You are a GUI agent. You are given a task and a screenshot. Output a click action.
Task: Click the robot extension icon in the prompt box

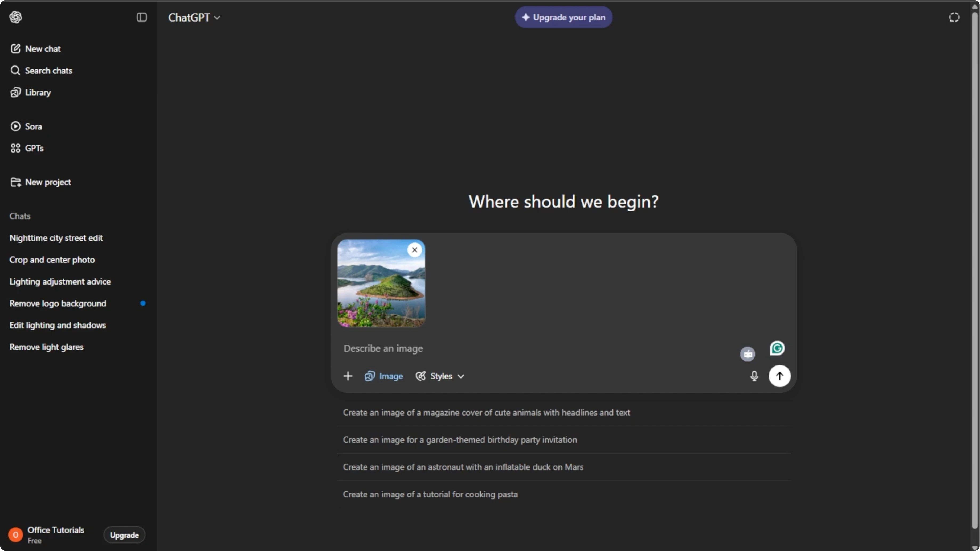[x=747, y=354]
